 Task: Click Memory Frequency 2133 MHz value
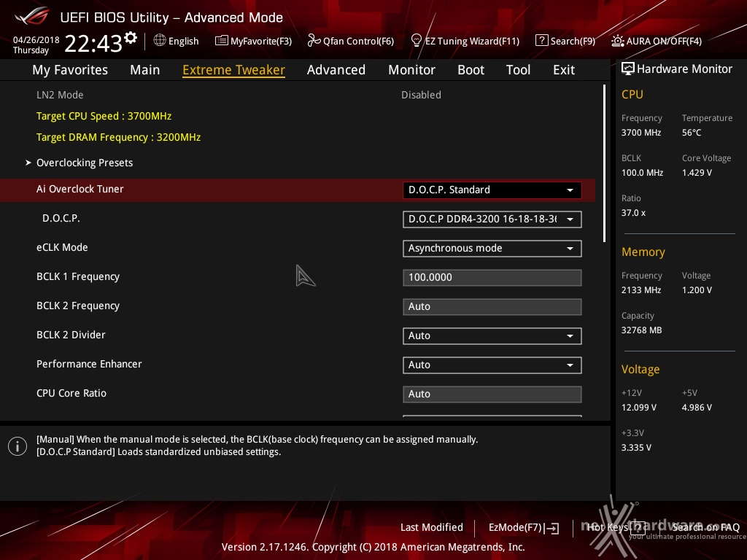tap(640, 289)
